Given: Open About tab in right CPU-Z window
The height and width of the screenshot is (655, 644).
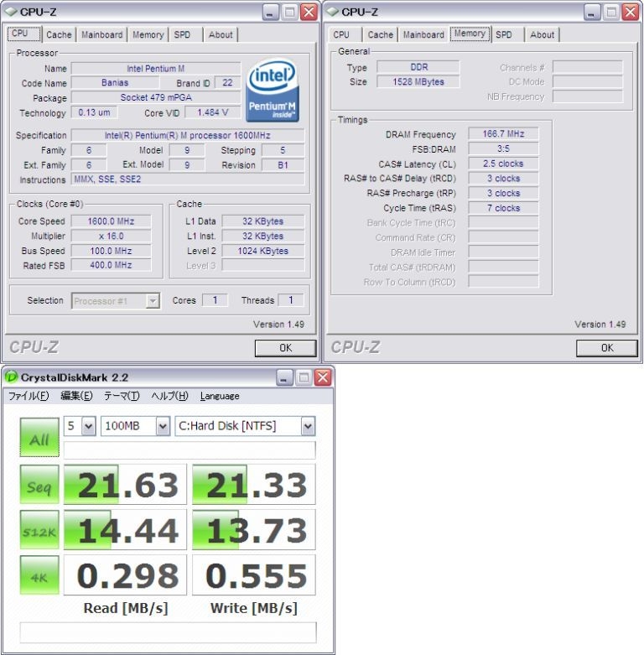Looking at the screenshot, I should coord(542,34).
